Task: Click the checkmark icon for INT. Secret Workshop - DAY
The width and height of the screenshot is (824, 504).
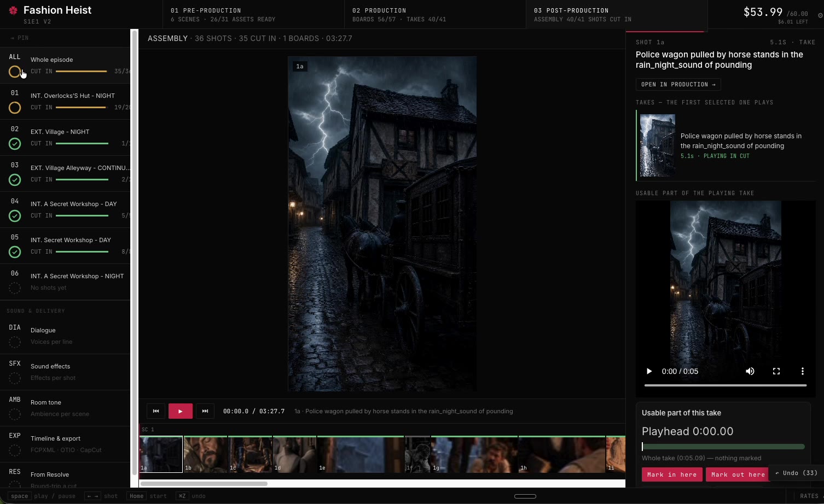Action: tap(15, 252)
